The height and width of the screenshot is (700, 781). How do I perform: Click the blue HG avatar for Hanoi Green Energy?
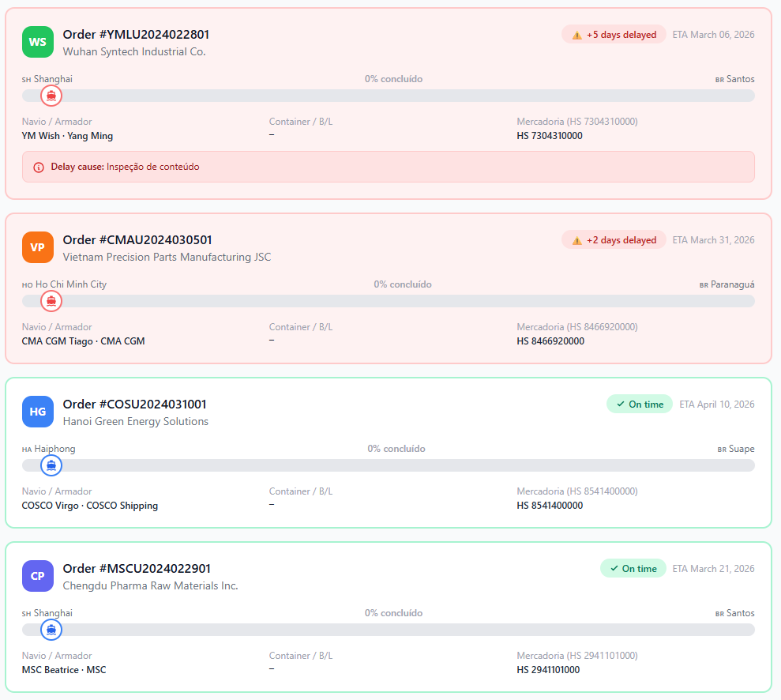point(37,412)
